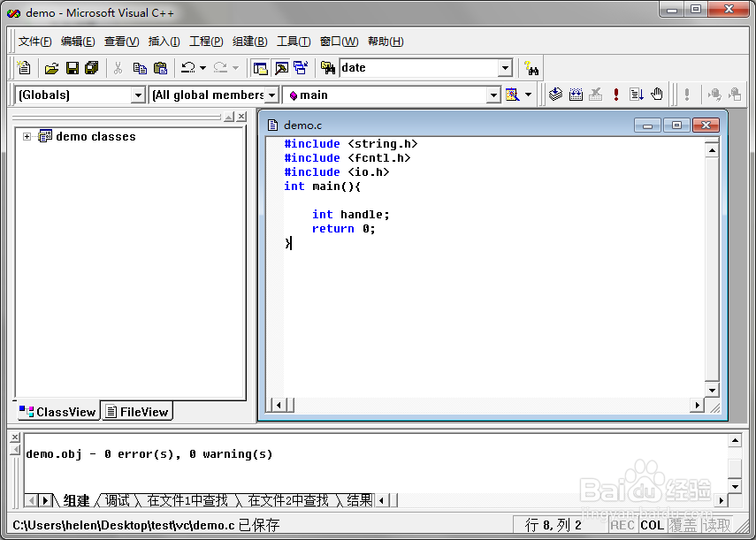756x540 pixels.
Task: Click the editor vertical scroll down arrow
Action: coord(712,390)
